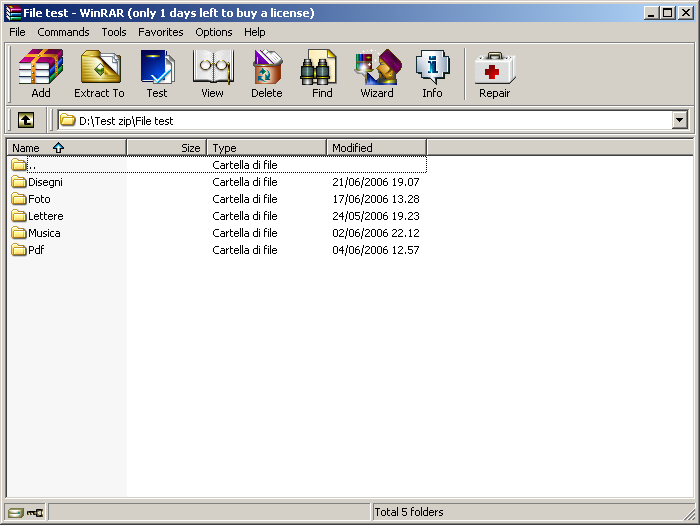Viewport: 700px width, 525px height.
Task: Select the Pdf folder icon
Action: 19,249
